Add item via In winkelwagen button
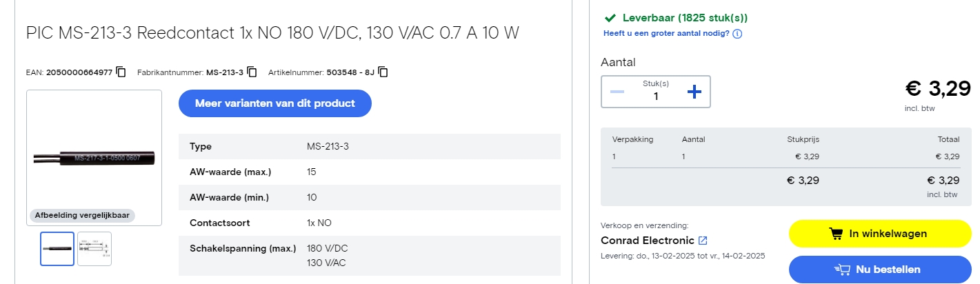This screenshot has height=284, width=980. [880, 234]
